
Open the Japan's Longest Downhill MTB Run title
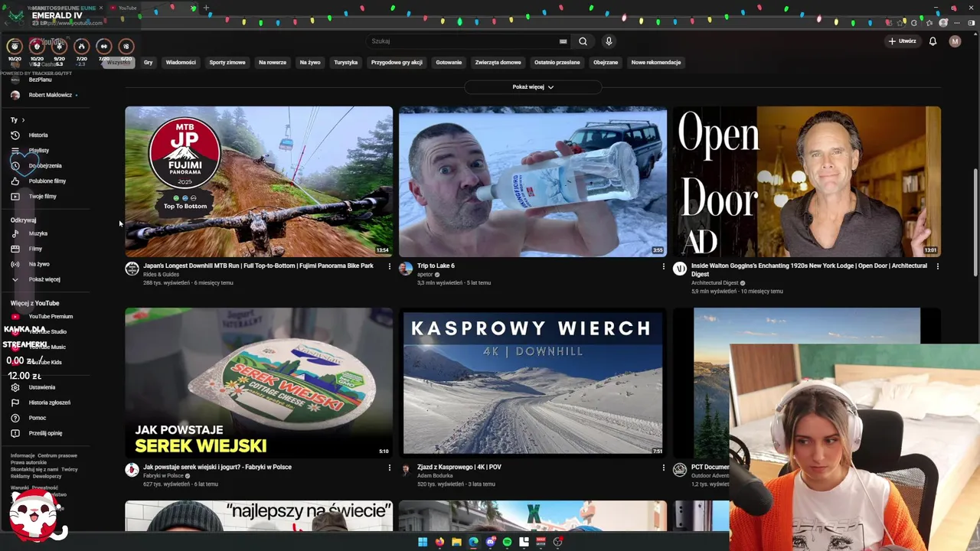coord(258,266)
